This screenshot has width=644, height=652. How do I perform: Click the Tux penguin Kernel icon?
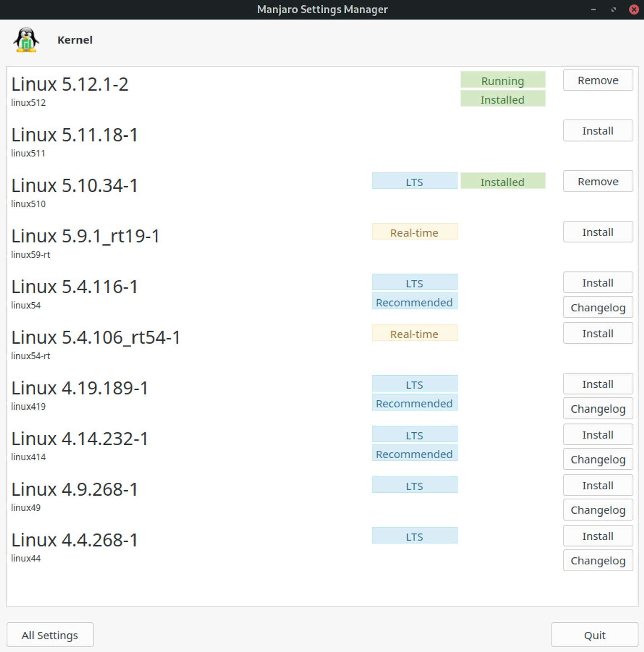pos(26,40)
